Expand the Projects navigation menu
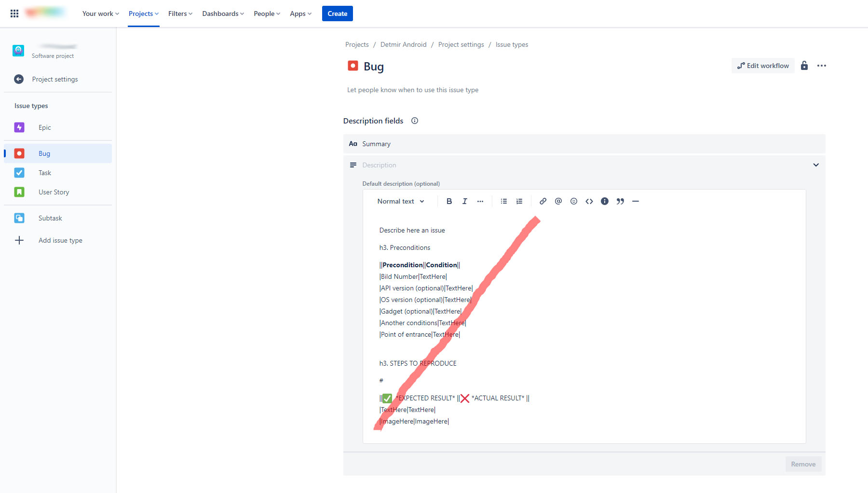 (x=143, y=14)
